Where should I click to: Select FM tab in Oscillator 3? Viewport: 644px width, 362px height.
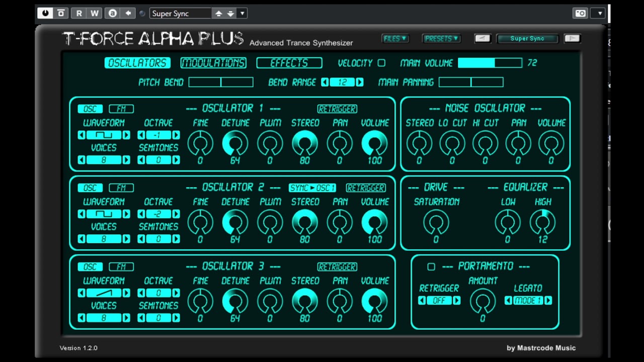pyautogui.click(x=121, y=267)
